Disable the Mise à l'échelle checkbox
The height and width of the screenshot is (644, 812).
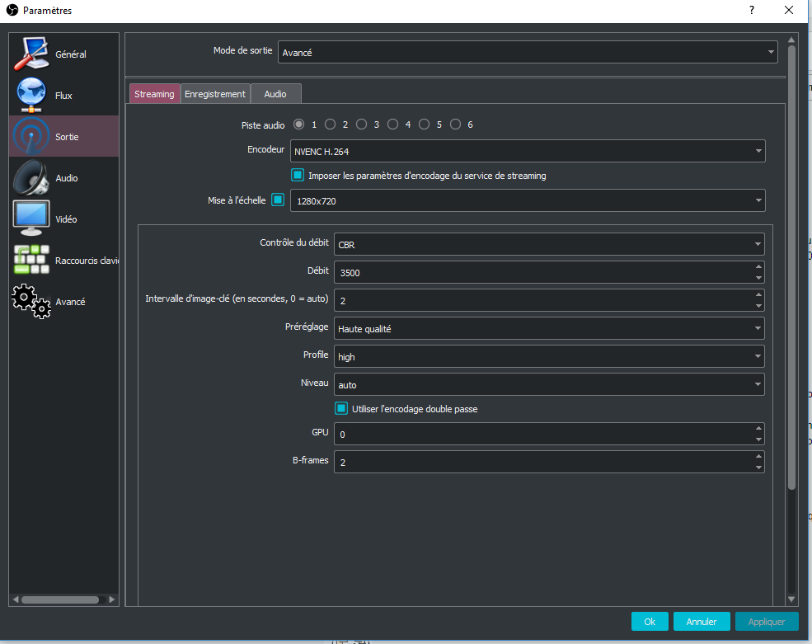pyautogui.click(x=278, y=200)
